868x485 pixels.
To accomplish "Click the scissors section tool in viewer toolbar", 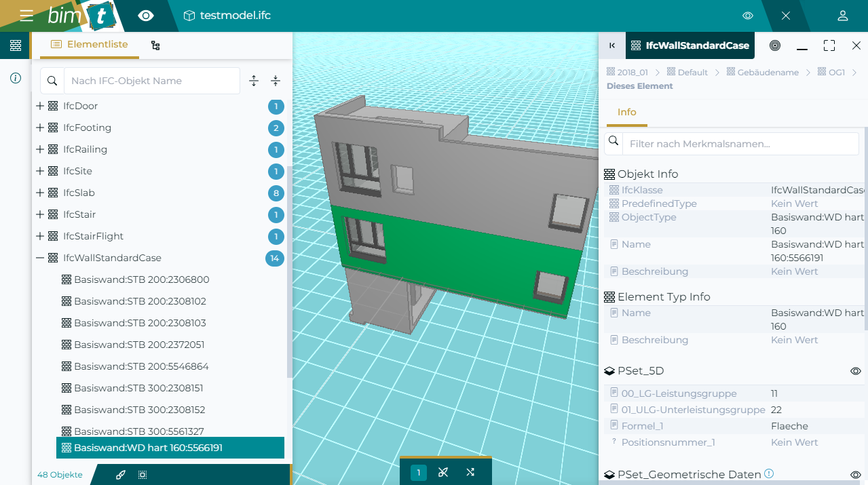I will pos(443,472).
